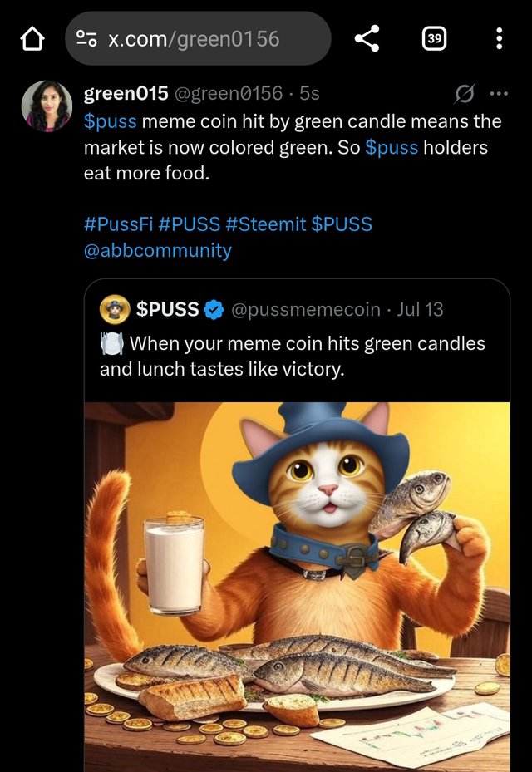Open the tab switcher showing 39
This screenshot has width=532, height=772.
tap(435, 38)
